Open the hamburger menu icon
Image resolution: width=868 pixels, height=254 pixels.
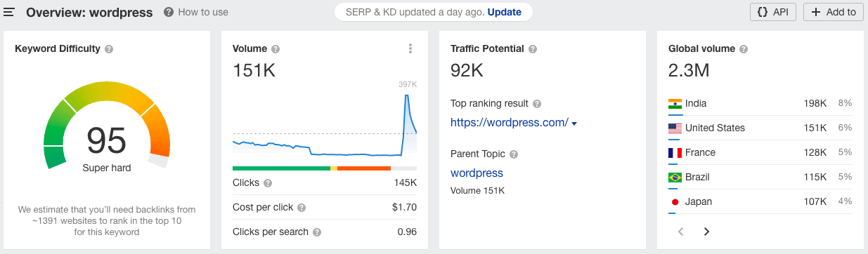10,12
